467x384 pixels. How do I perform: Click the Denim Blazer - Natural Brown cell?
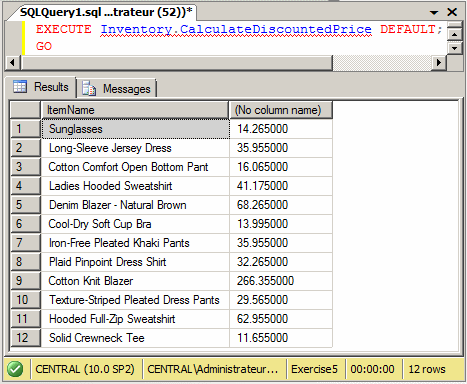pyautogui.click(x=135, y=205)
